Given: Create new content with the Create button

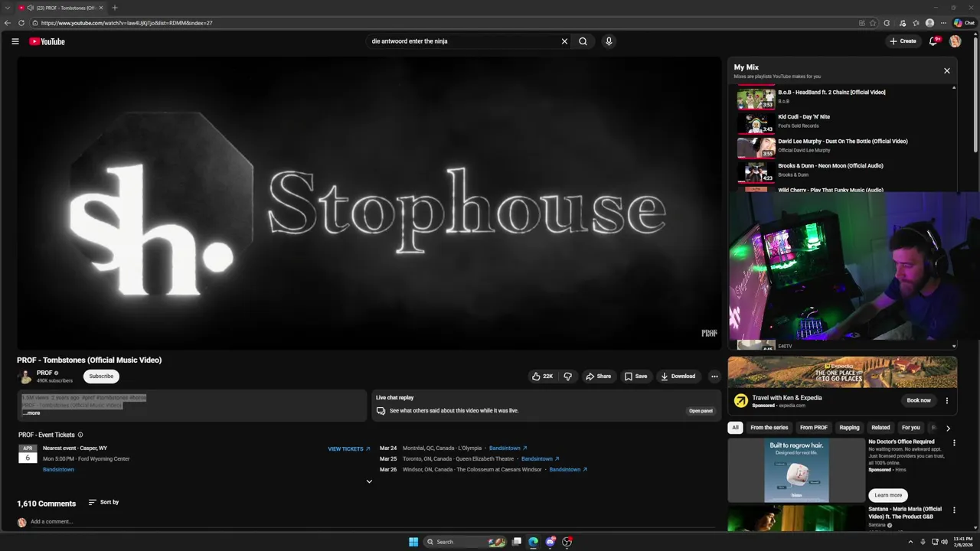Looking at the screenshot, I should pyautogui.click(x=903, y=41).
